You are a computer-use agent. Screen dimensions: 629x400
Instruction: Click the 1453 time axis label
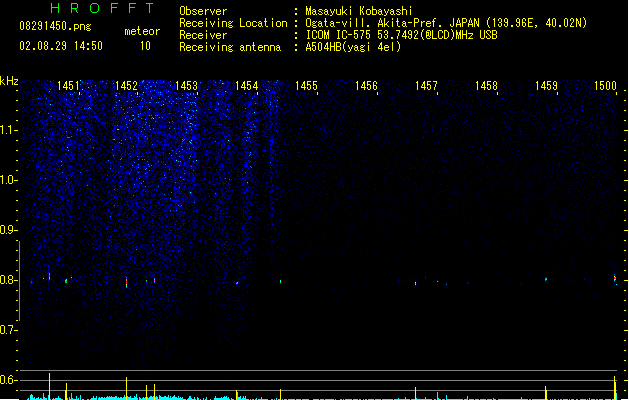(x=187, y=86)
